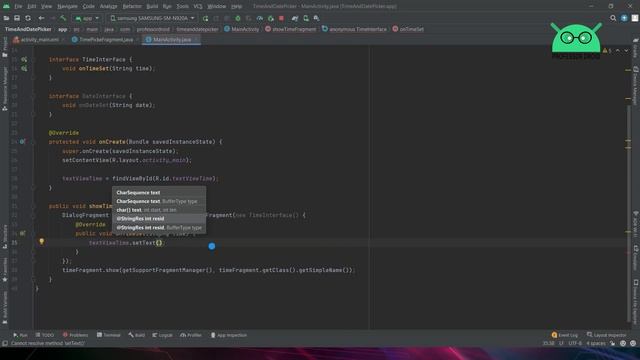Open the Structure side panel
Image resolution: width=640 pixels, height=360 pixels.
(x=5, y=236)
